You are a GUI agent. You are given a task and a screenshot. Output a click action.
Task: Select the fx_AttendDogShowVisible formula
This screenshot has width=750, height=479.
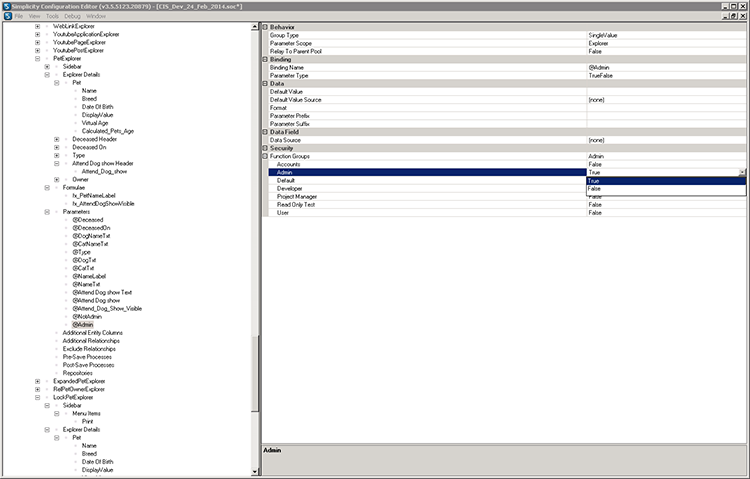pyautogui.click(x=103, y=203)
